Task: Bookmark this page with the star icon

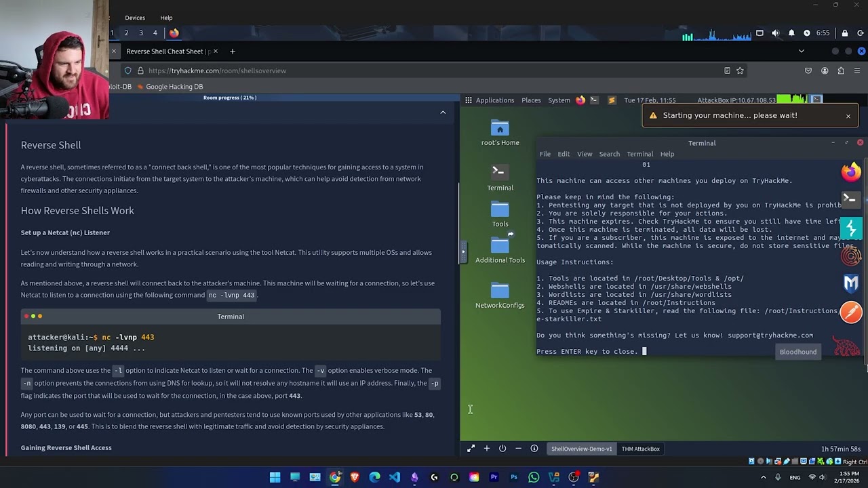Action: point(740,70)
